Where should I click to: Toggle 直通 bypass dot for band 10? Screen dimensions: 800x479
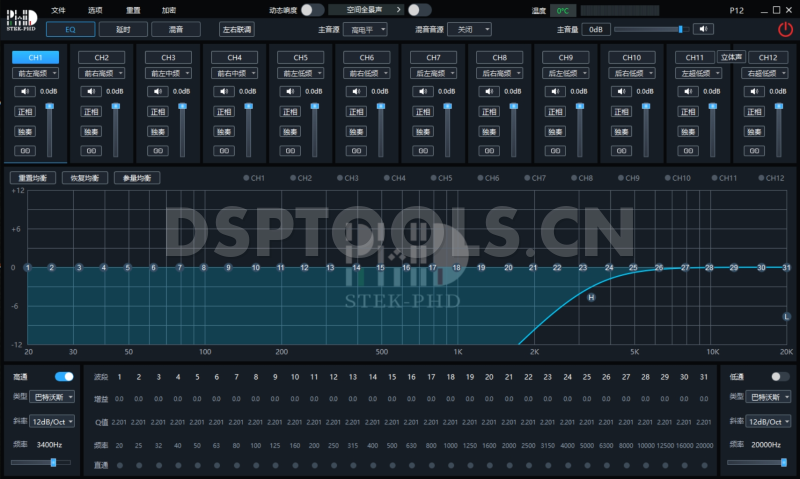(x=295, y=465)
